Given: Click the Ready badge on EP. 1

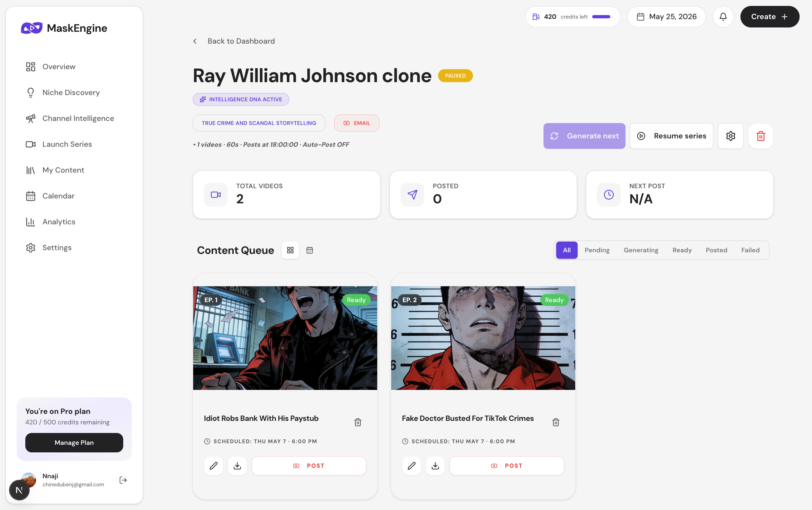Looking at the screenshot, I should click(x=356, y=300).
